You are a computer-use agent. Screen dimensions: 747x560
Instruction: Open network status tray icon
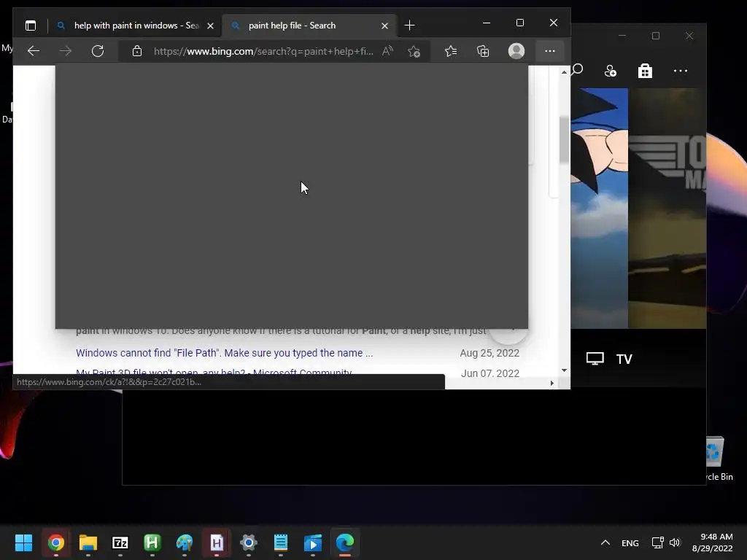pyautogui.click(x=658, y=542)
